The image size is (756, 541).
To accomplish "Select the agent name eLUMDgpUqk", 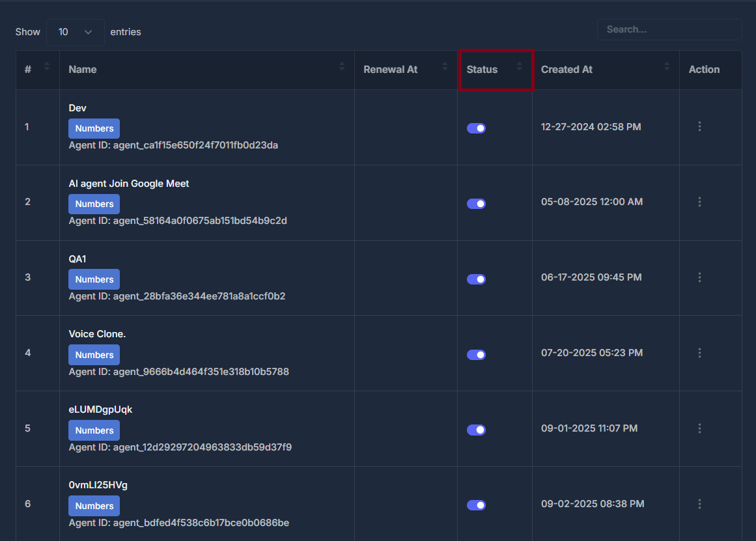I will 100,410.
